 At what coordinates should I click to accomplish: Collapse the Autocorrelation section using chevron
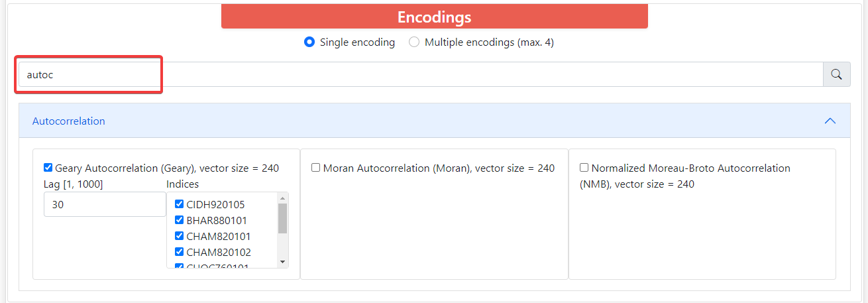coord(830,121)
